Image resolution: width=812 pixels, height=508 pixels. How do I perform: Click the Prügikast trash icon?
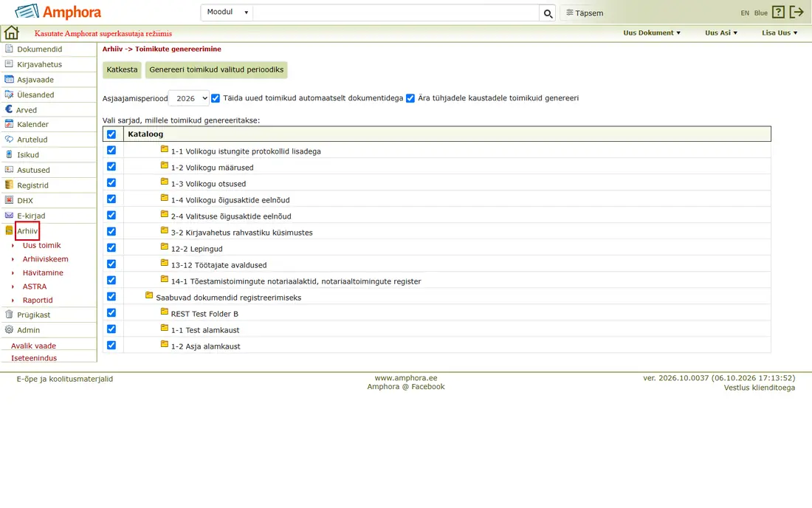[9, 315]
